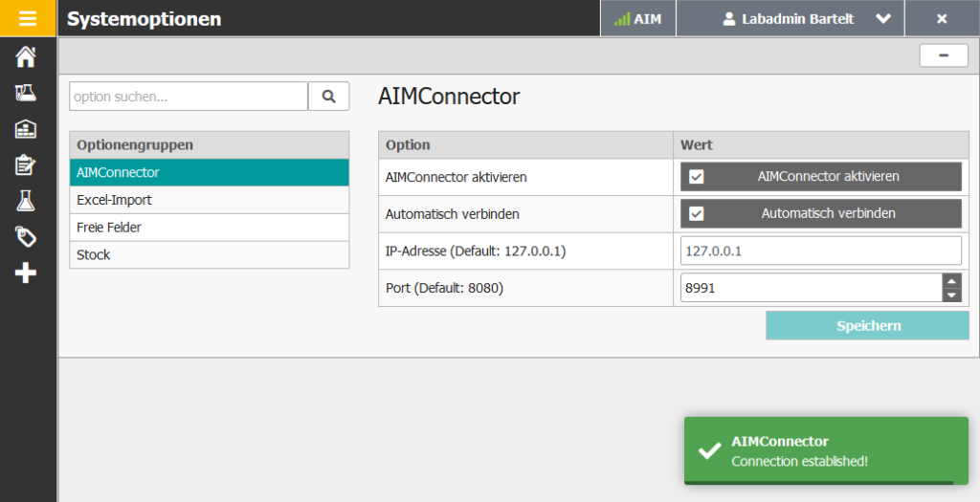Click the AIM connection status indicator

[637, 19]
